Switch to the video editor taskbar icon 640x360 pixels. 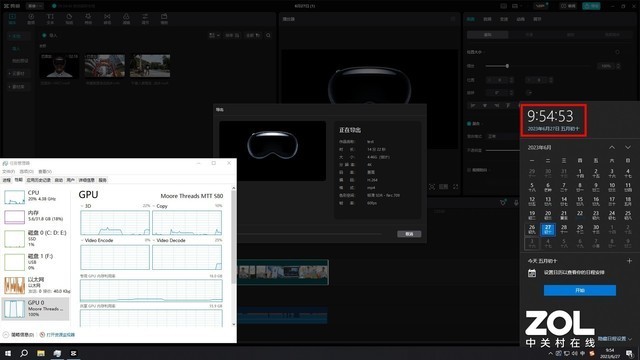click(x=73, y=353)
